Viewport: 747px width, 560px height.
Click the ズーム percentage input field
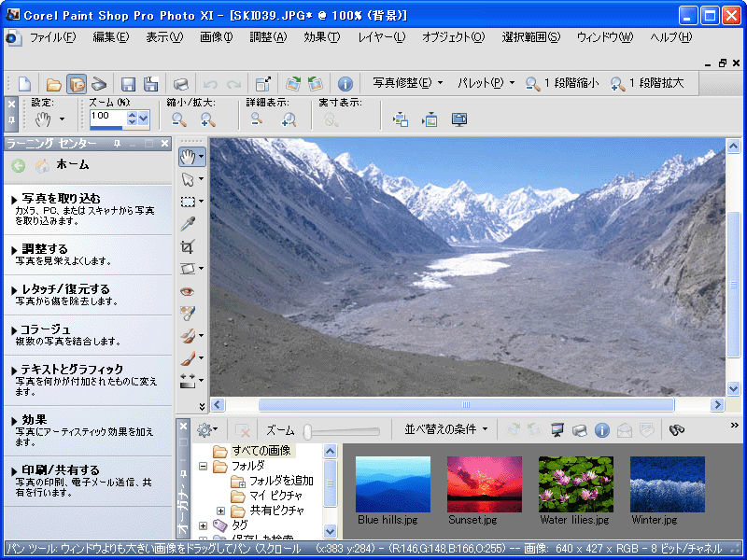[x=108, y=116]
